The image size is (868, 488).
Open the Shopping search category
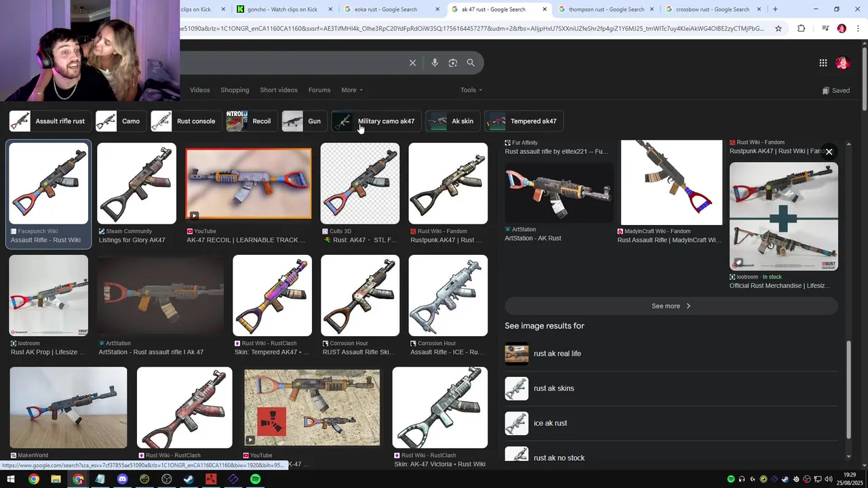(235, 90)
